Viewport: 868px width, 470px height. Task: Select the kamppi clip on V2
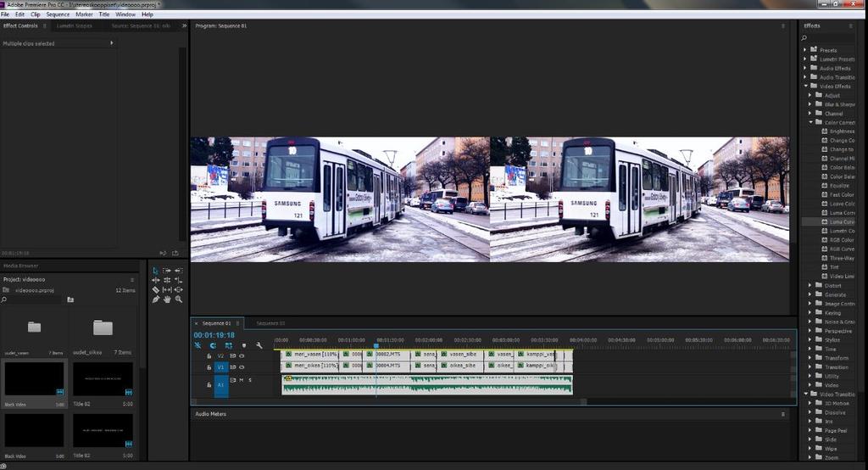[x=536, y=354]
